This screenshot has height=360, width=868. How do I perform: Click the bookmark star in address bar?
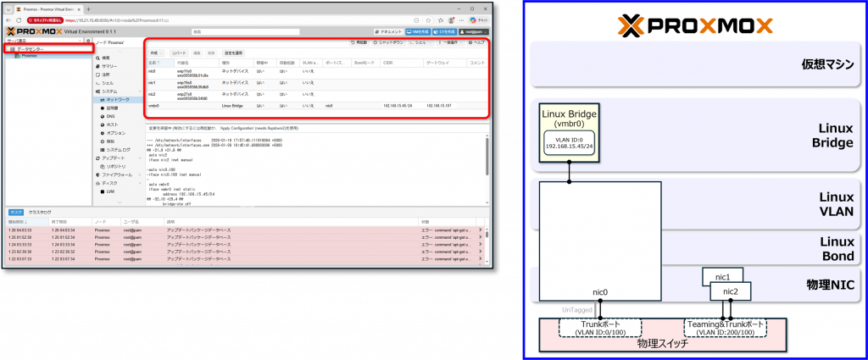point(428,20)
